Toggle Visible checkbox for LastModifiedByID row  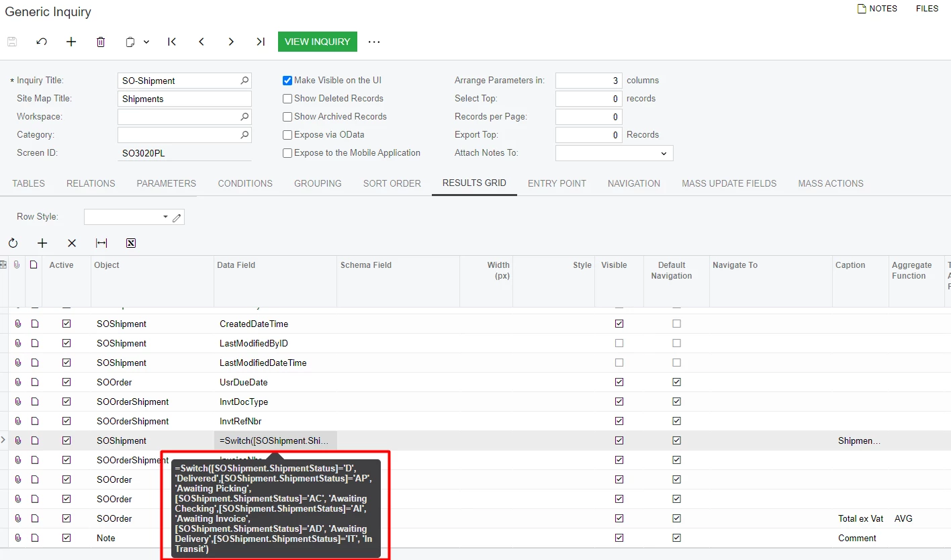(619, 343)
